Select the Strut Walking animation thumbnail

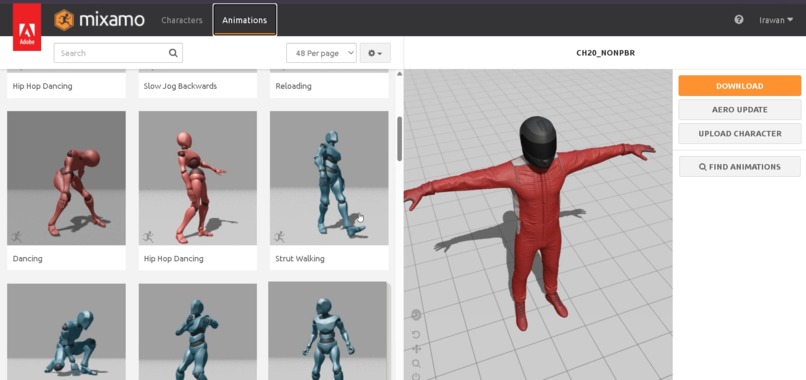click(x=329, y=178)
